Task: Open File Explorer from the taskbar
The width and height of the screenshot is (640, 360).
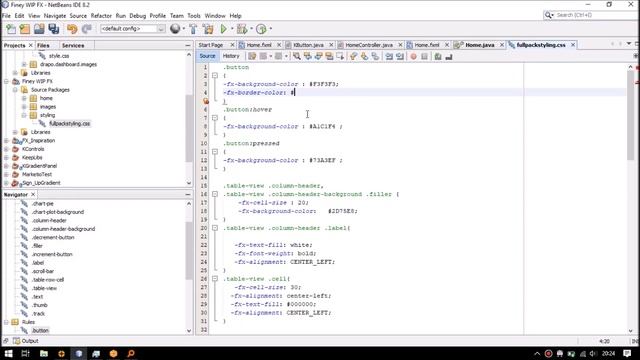Action: [x=44, y=353]
